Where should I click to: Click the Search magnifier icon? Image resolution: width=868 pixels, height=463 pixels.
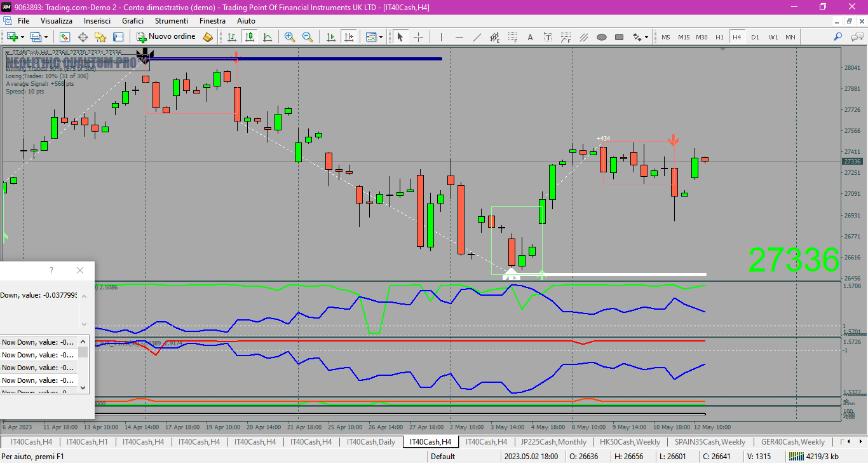838,37
